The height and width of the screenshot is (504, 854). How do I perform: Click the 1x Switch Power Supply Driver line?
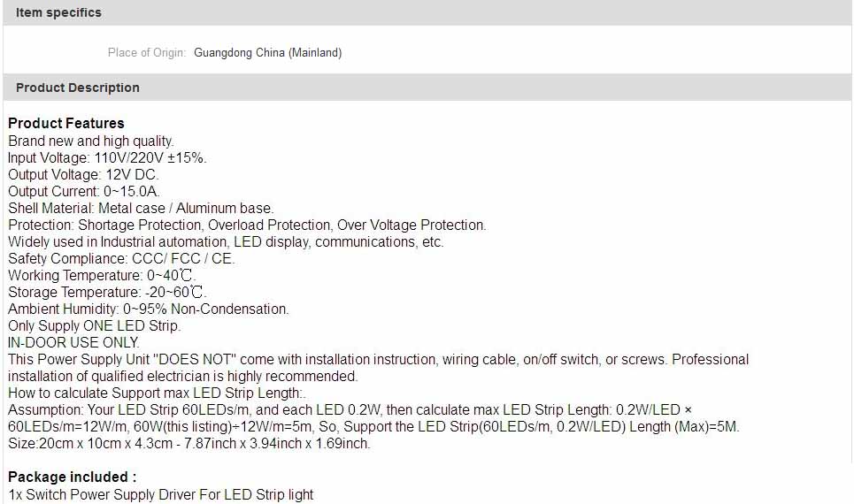click(x=161, y=494)
